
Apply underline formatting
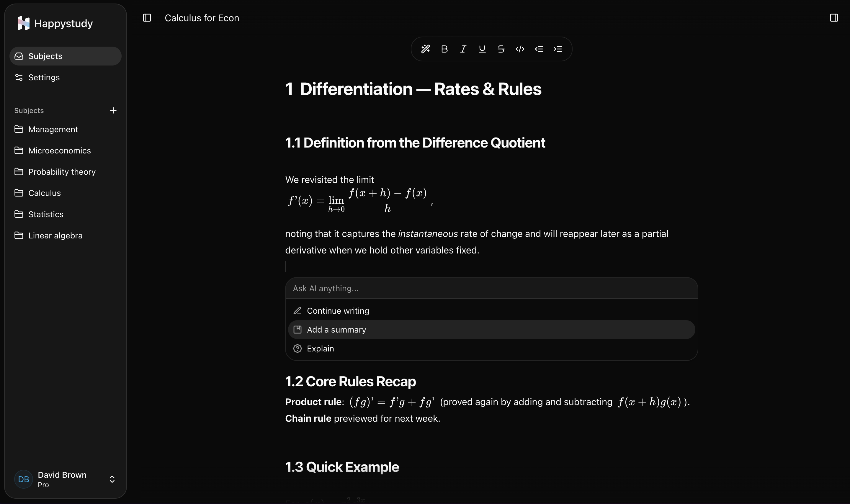point(482,49)
